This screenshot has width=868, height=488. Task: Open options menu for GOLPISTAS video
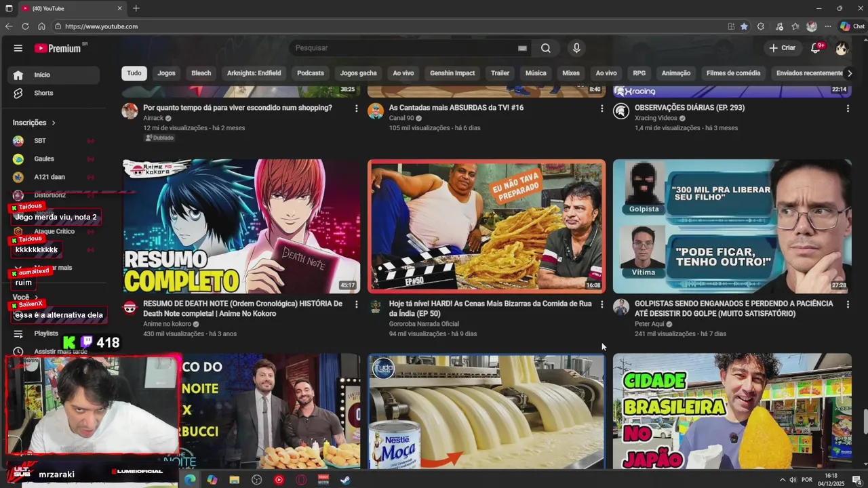847,305
